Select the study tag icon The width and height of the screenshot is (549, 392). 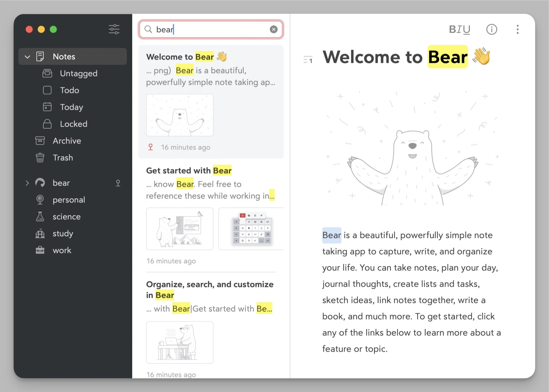(40, 233)
